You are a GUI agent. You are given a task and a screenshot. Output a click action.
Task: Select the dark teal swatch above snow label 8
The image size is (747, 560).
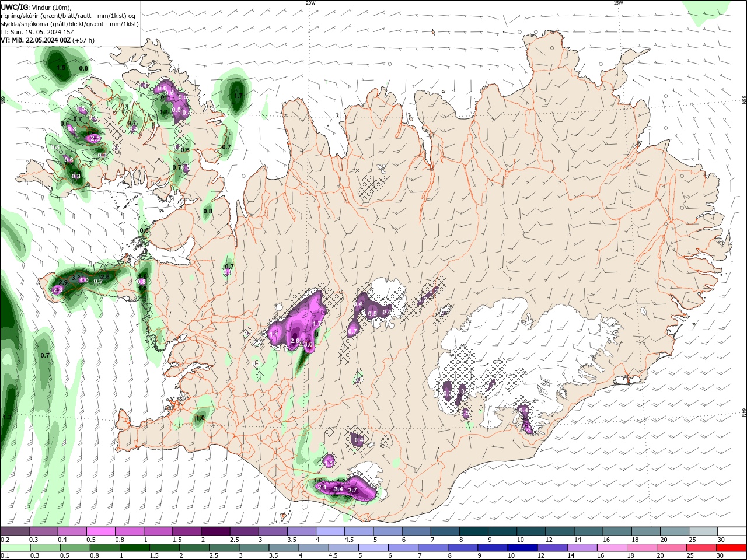click(x=474, y=531)
